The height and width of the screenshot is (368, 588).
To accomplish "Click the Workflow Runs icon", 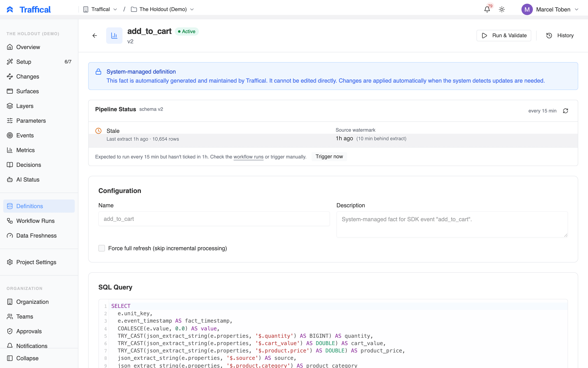I will click(10, 221).
